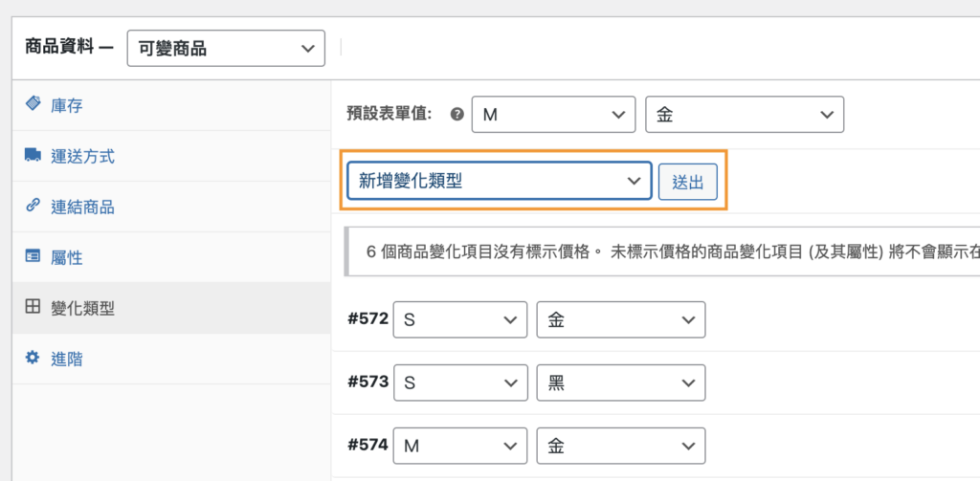Click variation ID #572
980x481 pixels.
[x=368, y=319]
